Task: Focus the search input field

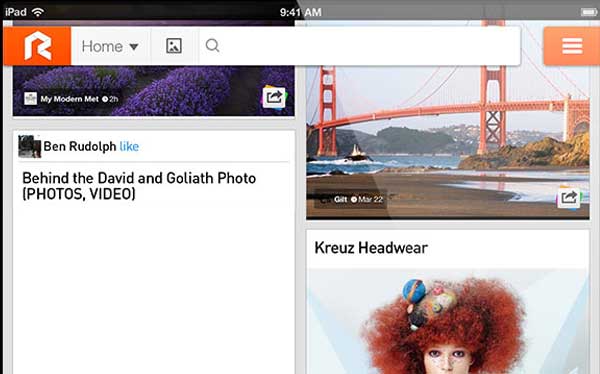Action: pos(360,46)
